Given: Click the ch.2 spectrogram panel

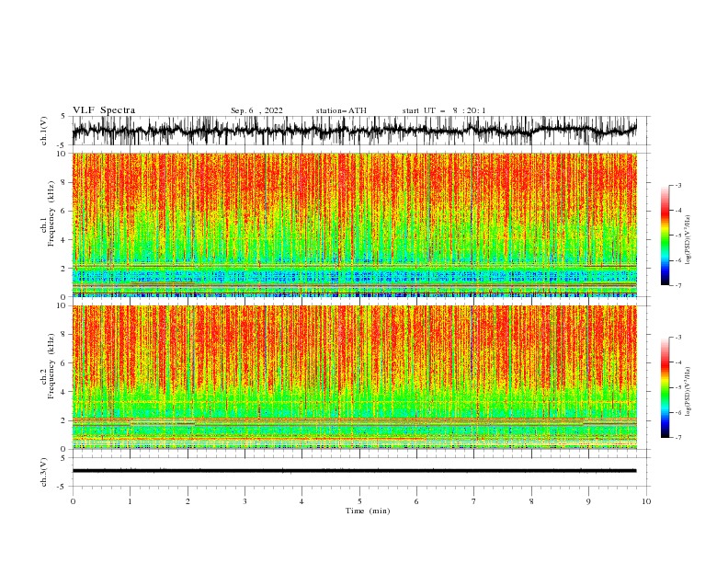Looking at the screenshot, I should click(355, 377).
